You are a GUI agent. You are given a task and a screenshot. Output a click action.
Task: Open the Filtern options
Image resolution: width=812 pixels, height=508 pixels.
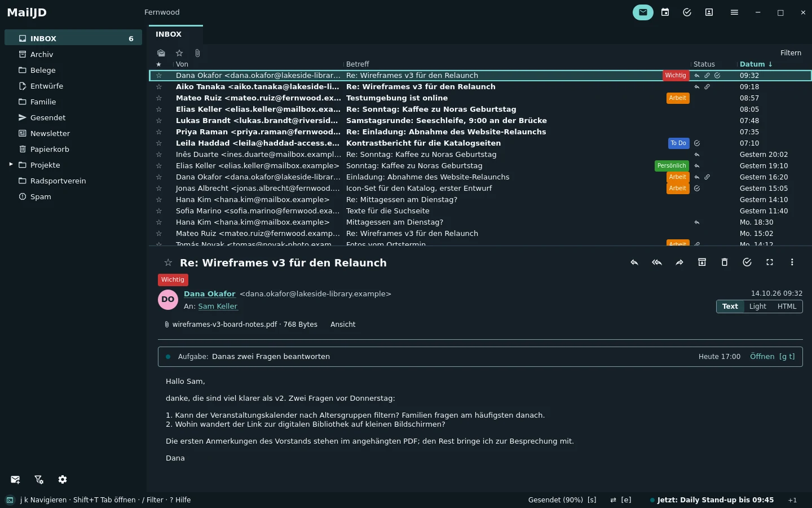point(791,53)
